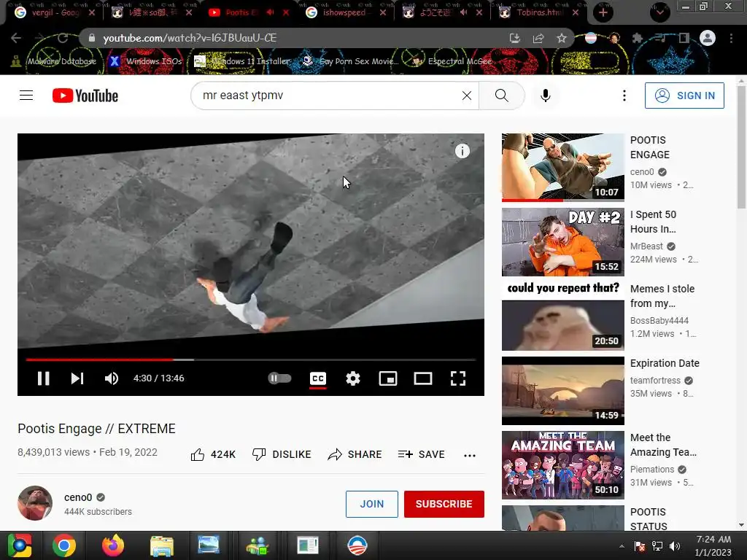Toggle the browser side panel
The image size is (747, 560).
(684, 38)
